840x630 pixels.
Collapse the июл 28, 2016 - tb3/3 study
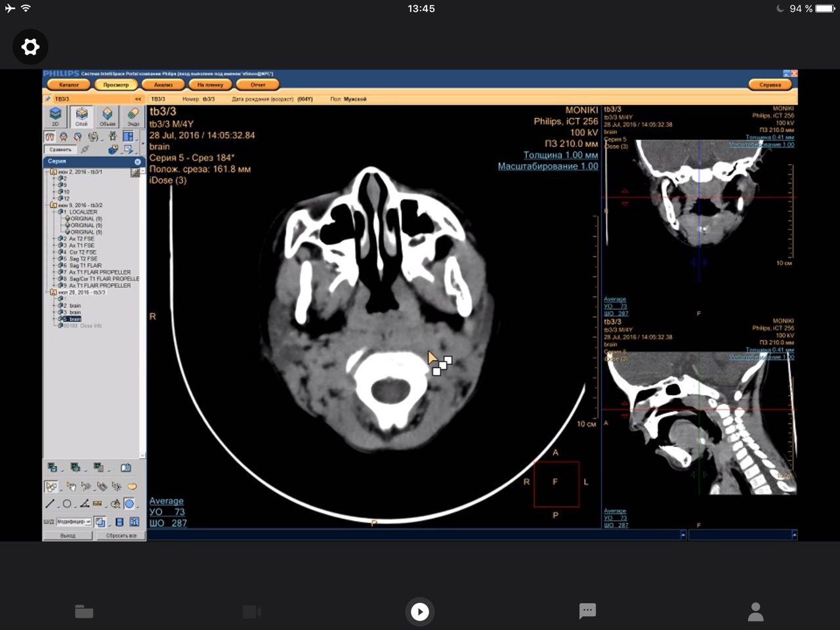[46, 293]
